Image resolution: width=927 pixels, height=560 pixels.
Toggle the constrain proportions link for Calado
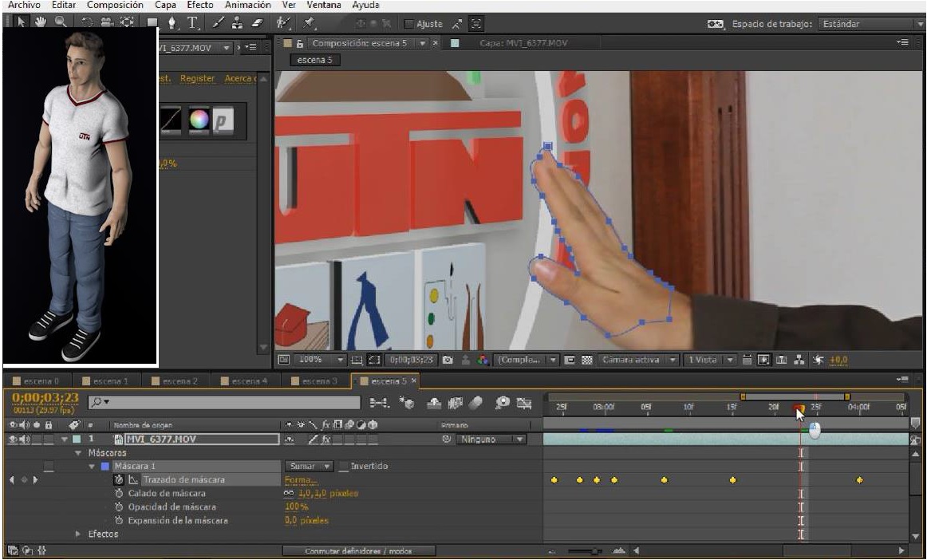coord(289,493)
